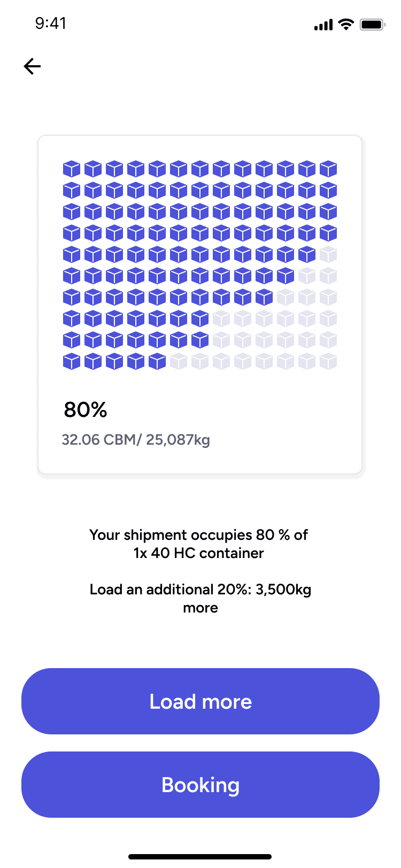This screenshot has width=401, height=868.
Task: Tap the bottom-right gray cube icon
Action: (328, 361)
